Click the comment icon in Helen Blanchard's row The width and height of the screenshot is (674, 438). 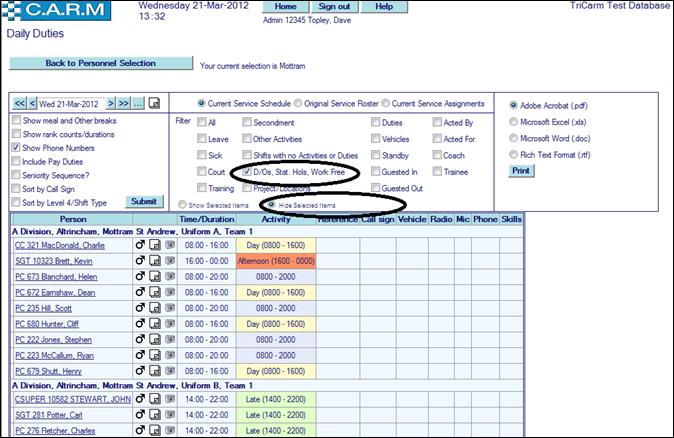click(x=169, y=275)
